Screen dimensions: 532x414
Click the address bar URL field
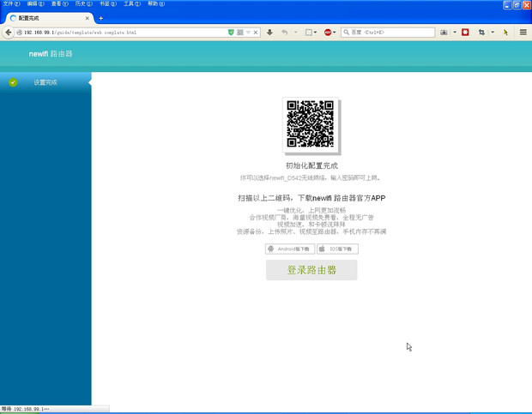pyautogui.click(x=124, y=33)
